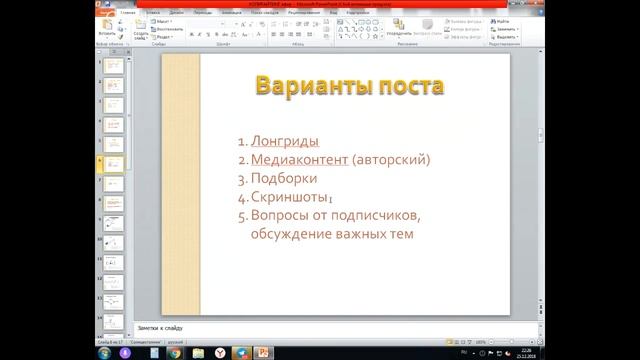Align paragraph text to the left
640x360 pixels.
coord(274,35)
